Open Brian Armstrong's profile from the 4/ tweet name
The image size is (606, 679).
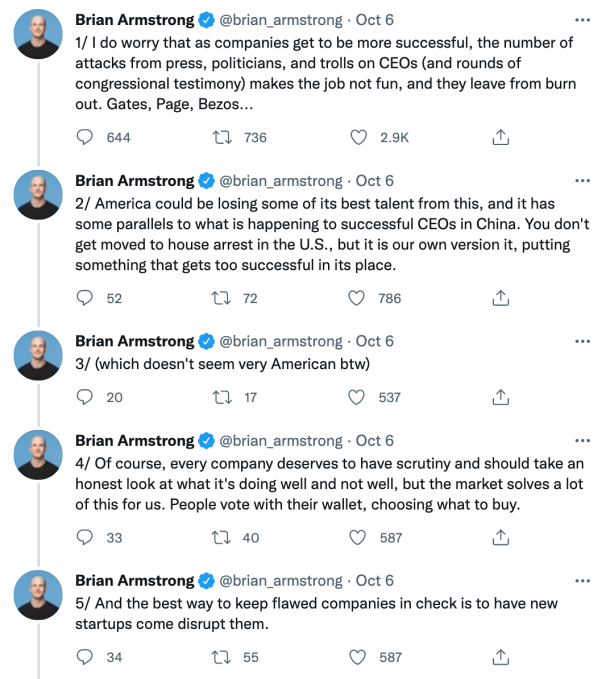tap(135, 441)
